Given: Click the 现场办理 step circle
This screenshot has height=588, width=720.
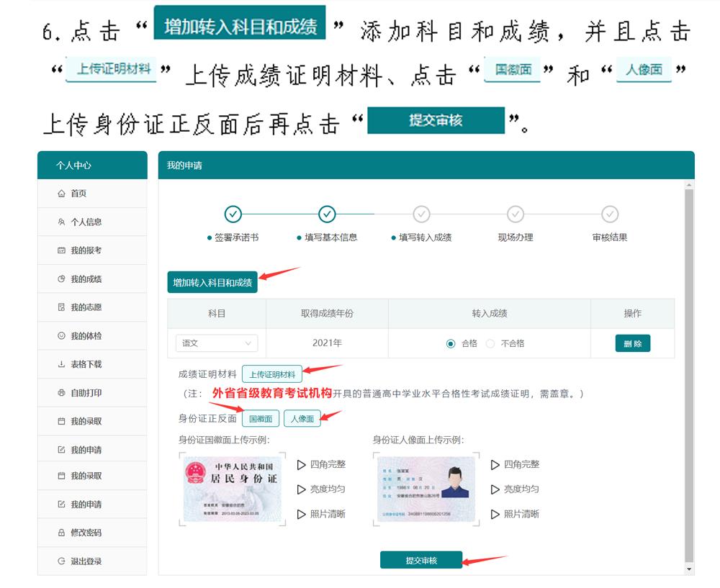Looking at the screenshot, I should coord(516,214).
